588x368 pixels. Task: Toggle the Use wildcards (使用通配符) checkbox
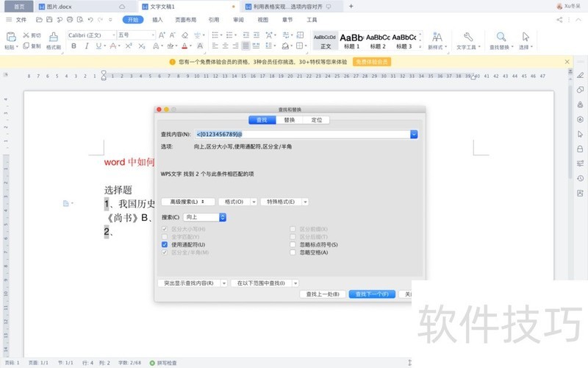click(x=164, y=244)
